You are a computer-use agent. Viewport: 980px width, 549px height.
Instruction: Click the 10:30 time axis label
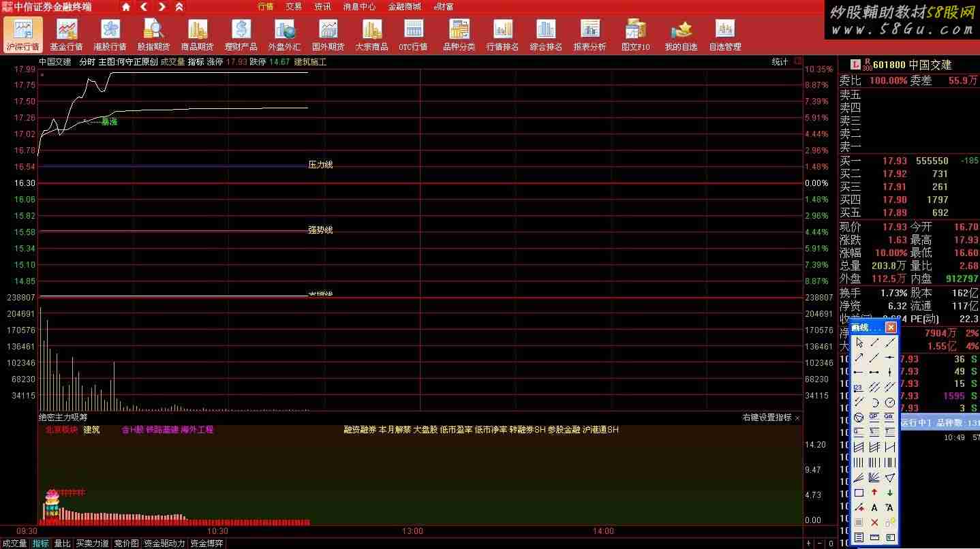pos(217,531)
